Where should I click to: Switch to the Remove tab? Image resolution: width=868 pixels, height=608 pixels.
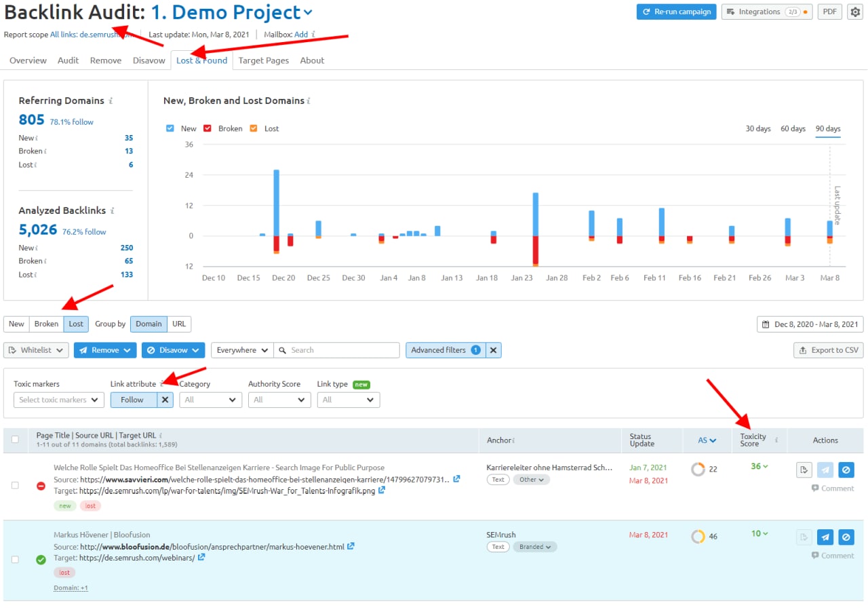106,60
